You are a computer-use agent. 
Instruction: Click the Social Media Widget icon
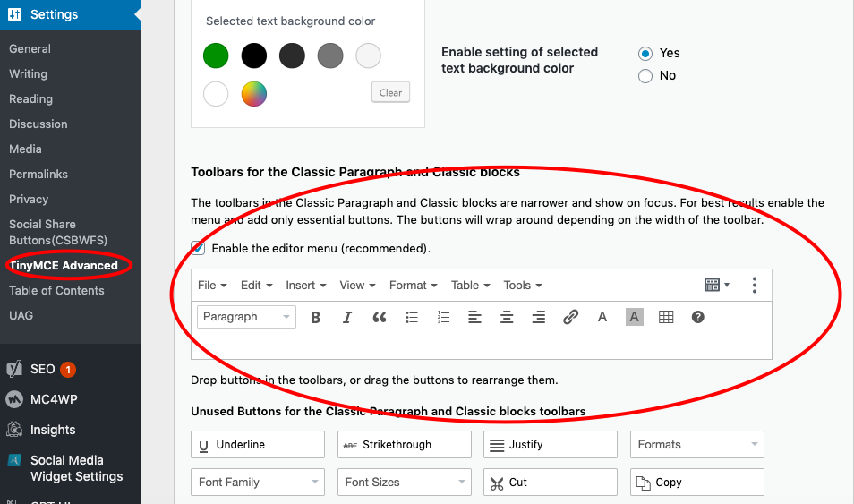click(14, 460)
